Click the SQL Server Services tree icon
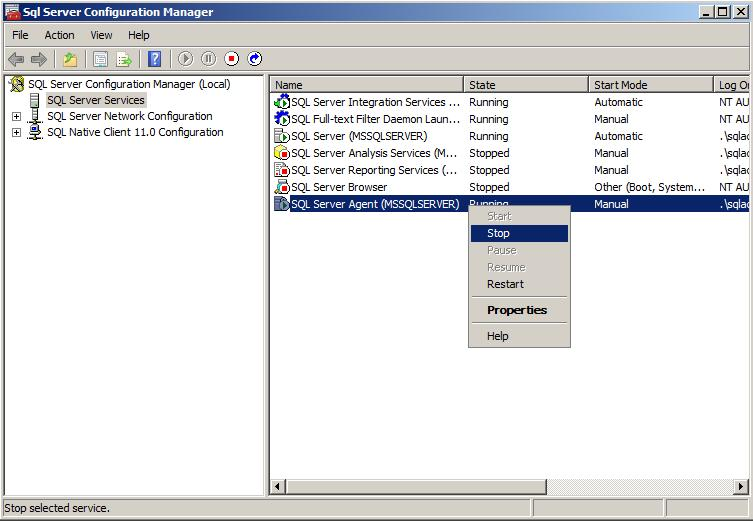The height and width of the screenshot is (521, 753). tap(35, 100)
